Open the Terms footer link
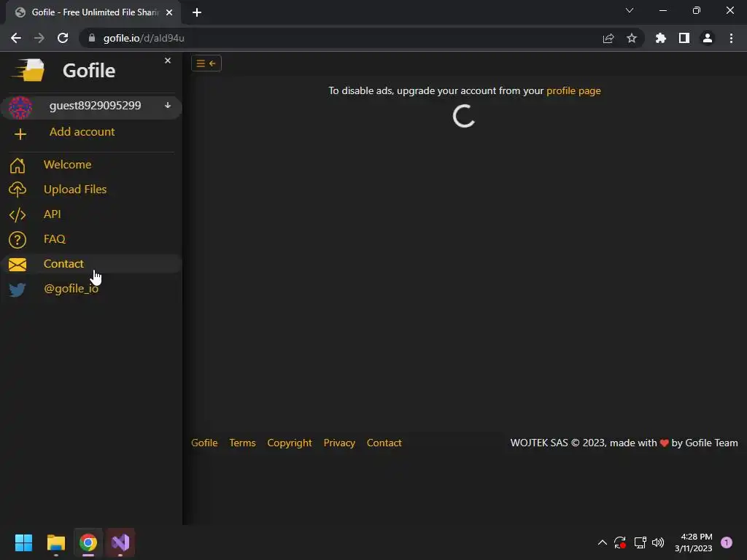This screenshot has width=747, height=560. pyautogui.click(x=242, y=443)
